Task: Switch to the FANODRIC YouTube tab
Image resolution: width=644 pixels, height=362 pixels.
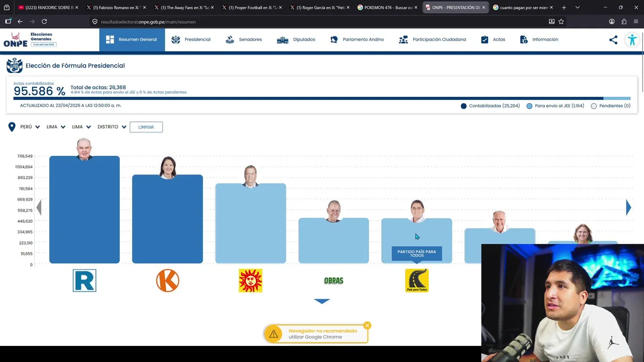Action: pyautogui.click(x=45, y=8)
